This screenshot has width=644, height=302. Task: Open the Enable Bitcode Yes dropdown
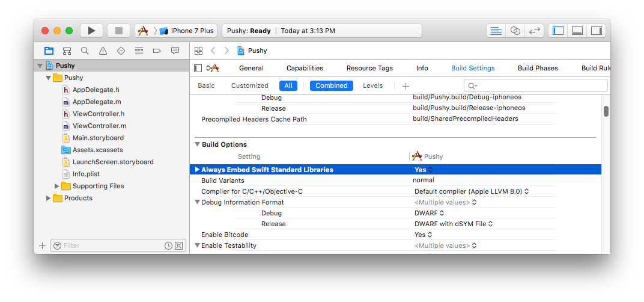pyautogui.click(x=423, y=235)
